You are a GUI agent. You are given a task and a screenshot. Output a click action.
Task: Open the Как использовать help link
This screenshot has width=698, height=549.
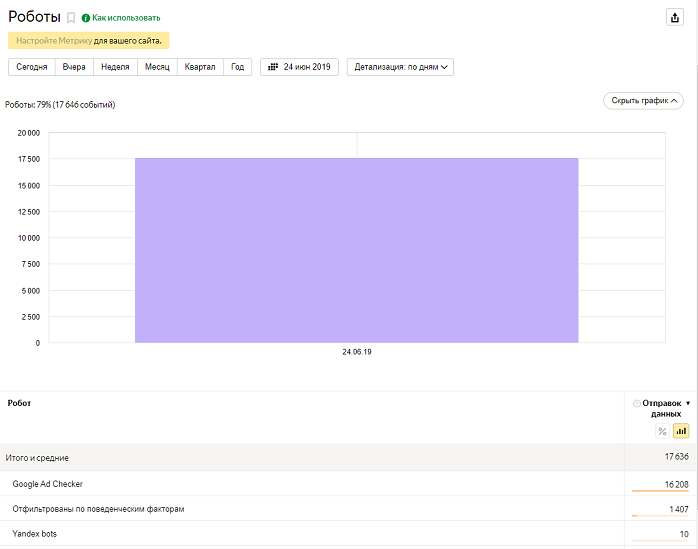point(126,18)
